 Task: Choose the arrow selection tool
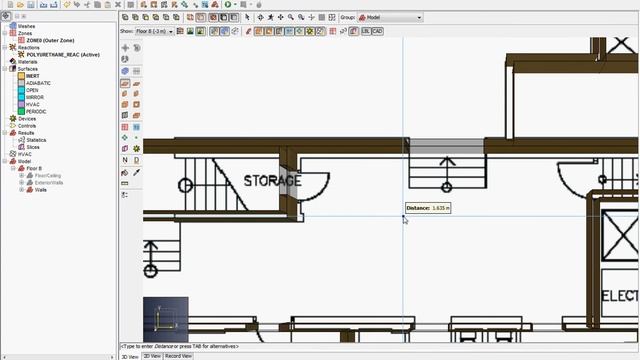[x=247, y=17]
